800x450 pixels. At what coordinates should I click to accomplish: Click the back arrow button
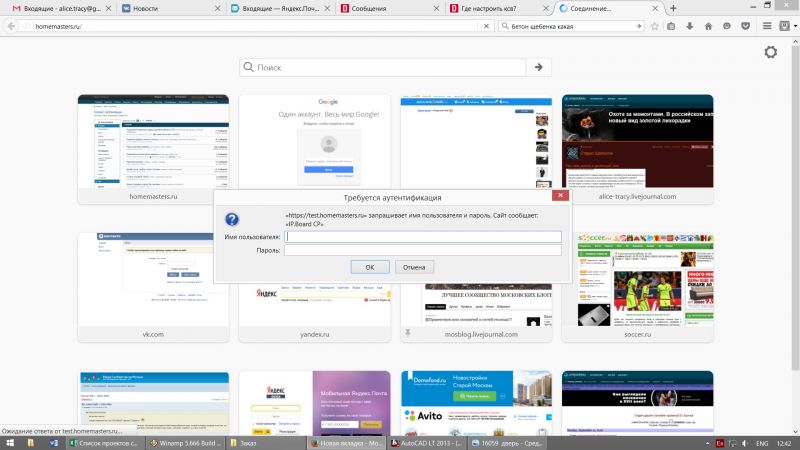[x=11, y=25]
